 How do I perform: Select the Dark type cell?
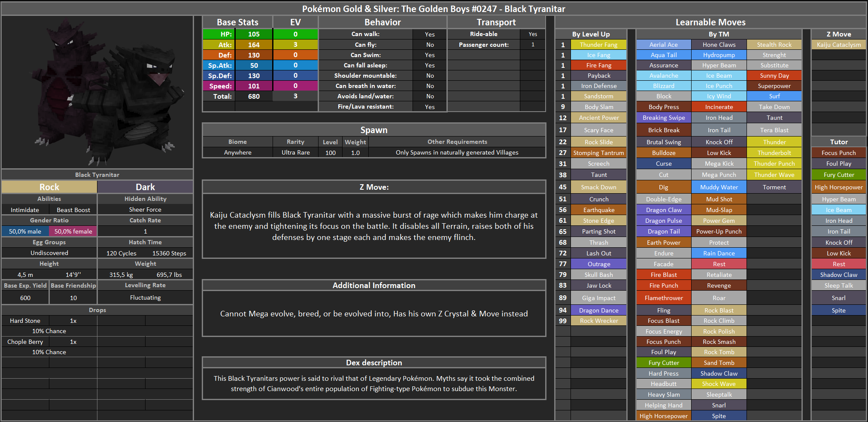coord(145,187)
